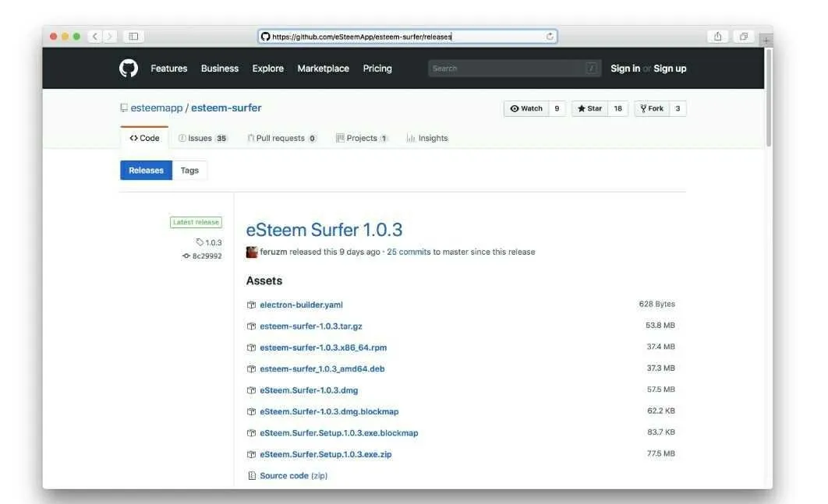Viewport: 828px width, 504px height.
Task: Watch the repository
Action: (x=526, y=109)
